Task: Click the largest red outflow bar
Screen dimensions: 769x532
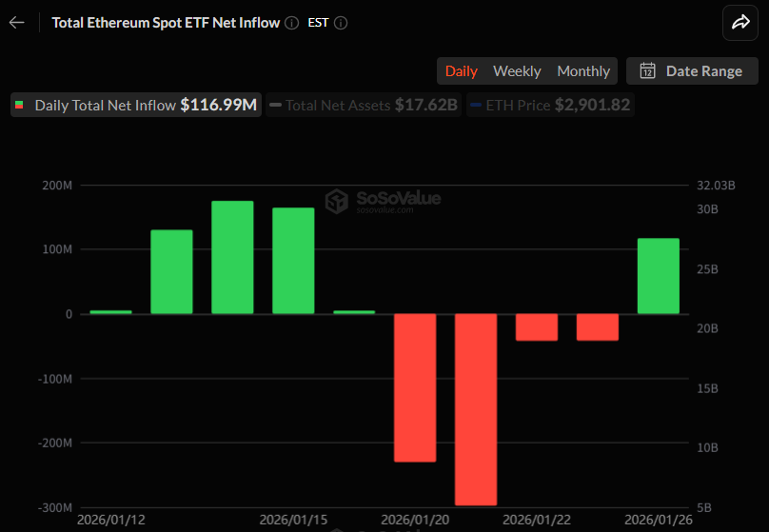Action: (476, 409)
